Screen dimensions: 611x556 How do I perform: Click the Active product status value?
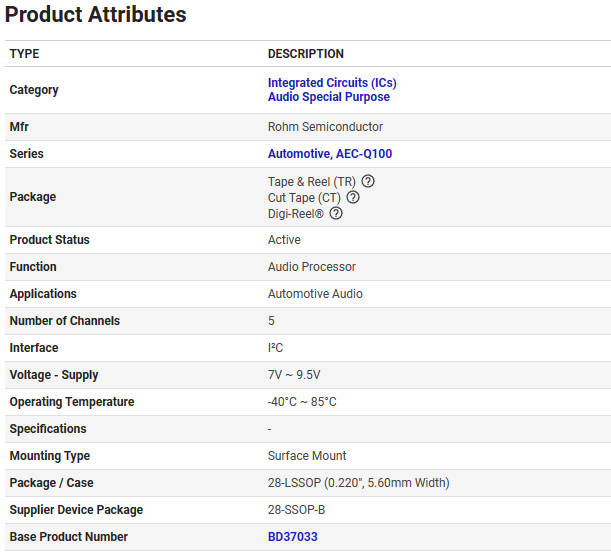(284, 240)
